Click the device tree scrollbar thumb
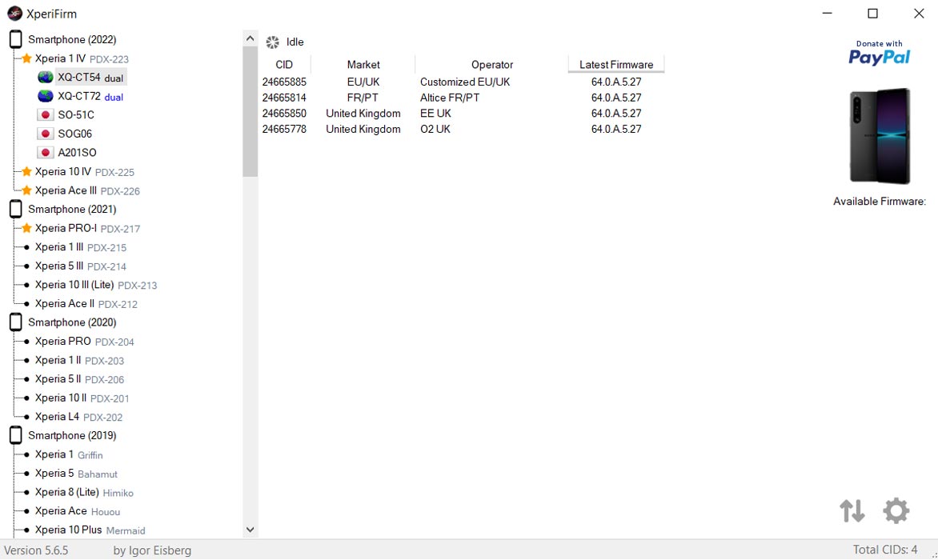 point(250,111)
